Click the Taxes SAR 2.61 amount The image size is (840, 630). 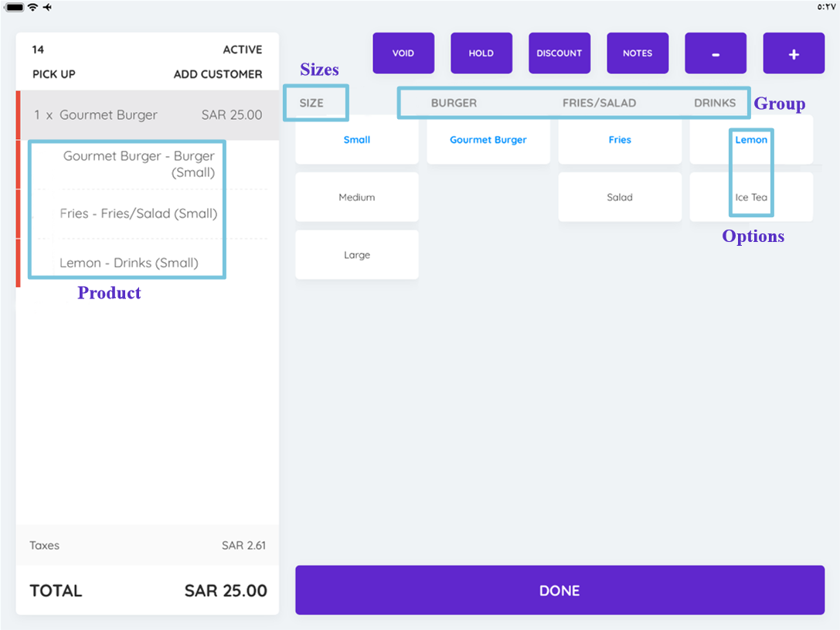243,546
